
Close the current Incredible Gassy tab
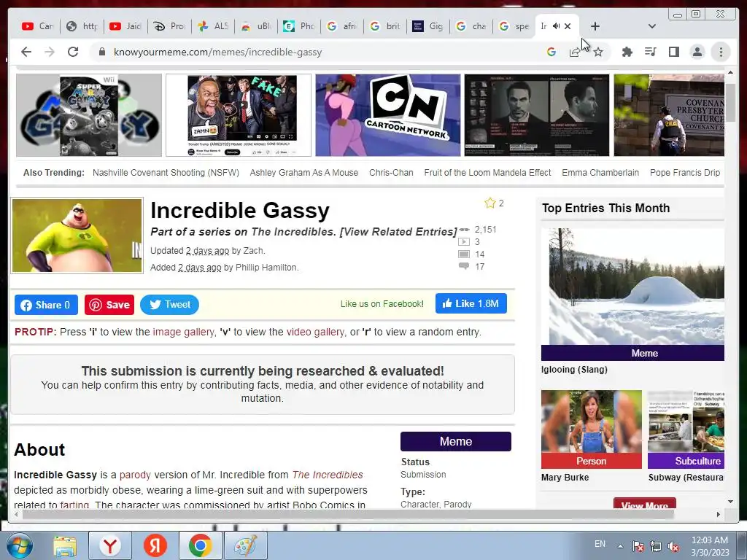point(568,26)
